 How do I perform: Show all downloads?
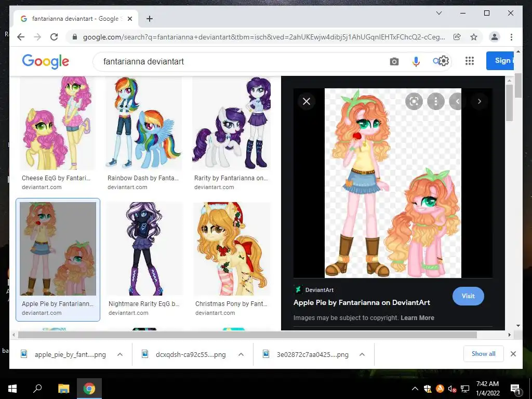pyautogui.click(x=483, y=354)
